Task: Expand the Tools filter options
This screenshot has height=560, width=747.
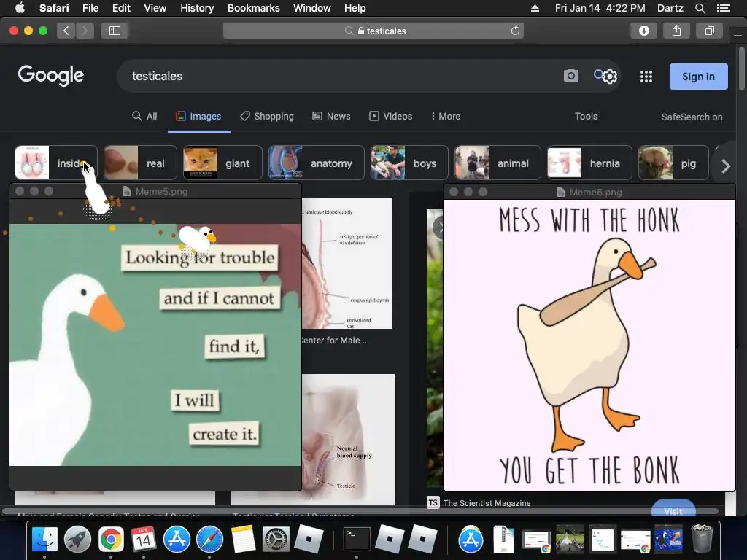Action: click(x=586, y=116)
